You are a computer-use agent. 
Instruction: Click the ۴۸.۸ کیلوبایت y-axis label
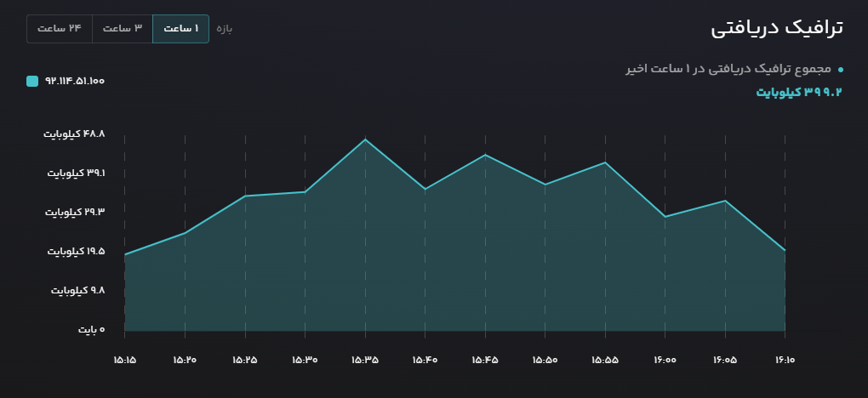click(x=74, y=134)
